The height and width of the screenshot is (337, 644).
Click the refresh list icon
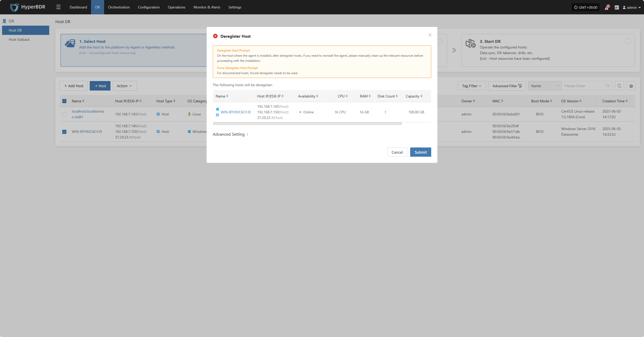pos(619,86)
